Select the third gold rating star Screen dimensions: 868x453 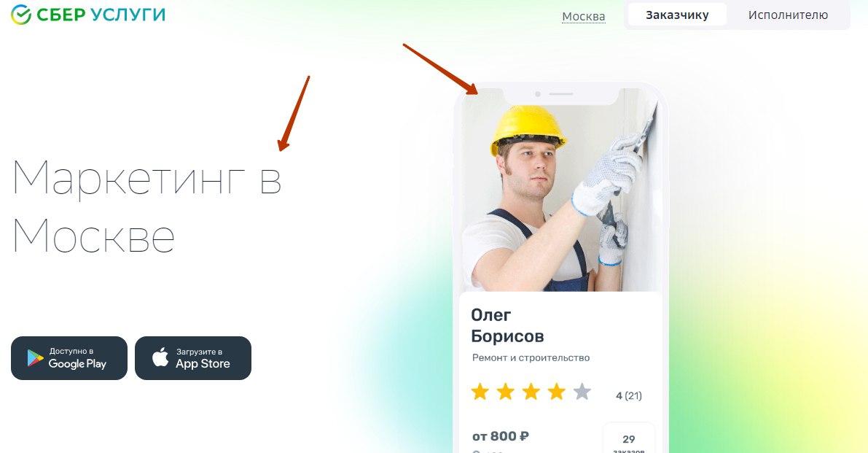pos(531,392)
